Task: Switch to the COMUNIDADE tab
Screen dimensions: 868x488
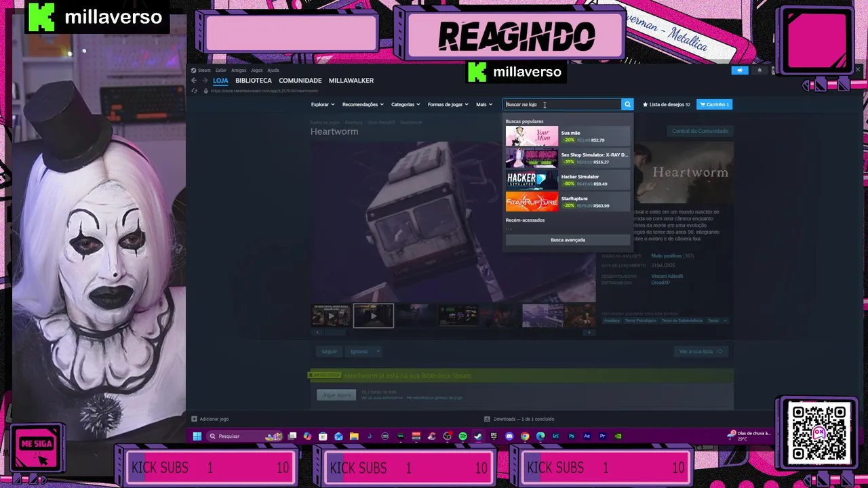Action: [300, 80]
